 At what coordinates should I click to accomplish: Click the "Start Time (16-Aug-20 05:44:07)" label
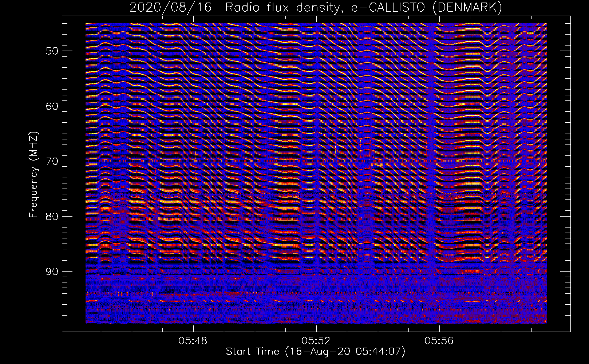tap(316, 352)
